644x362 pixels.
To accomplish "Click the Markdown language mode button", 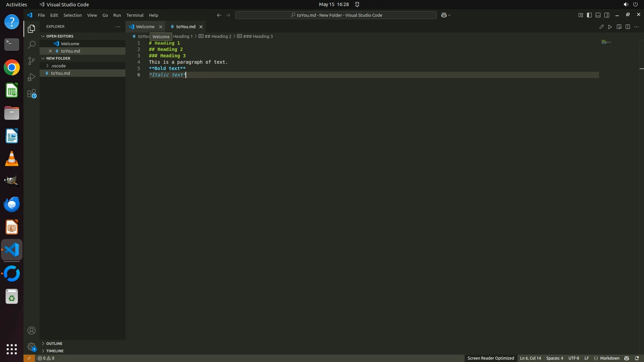I will click(x=609, y=358).
